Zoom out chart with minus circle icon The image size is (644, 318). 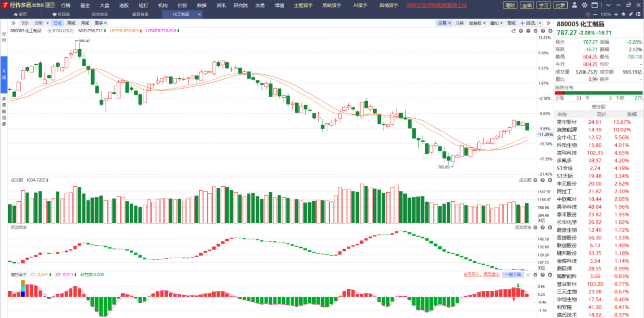(x=528, y=31)
